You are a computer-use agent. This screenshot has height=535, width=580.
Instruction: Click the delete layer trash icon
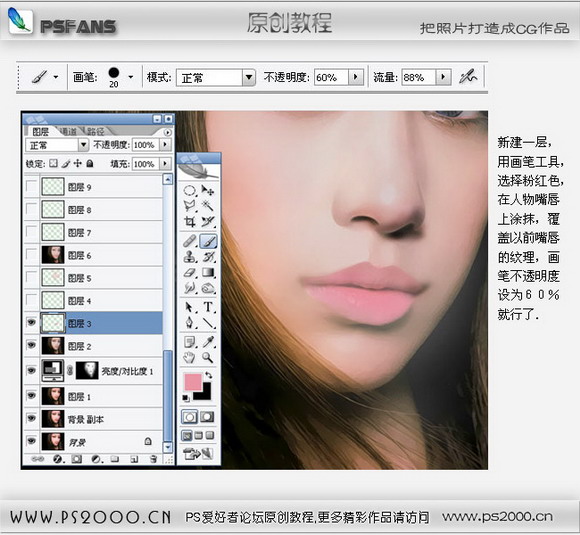click(x=153, y=459)
